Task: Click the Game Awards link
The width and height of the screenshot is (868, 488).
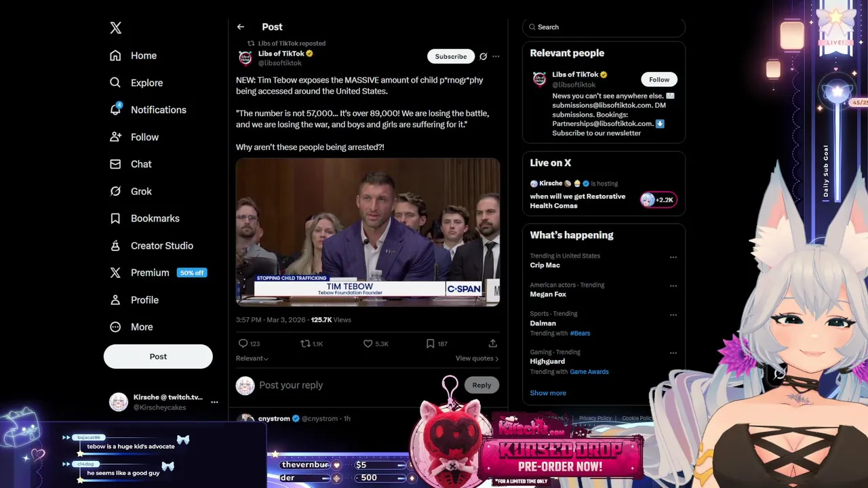Action: tap(589, 371)
